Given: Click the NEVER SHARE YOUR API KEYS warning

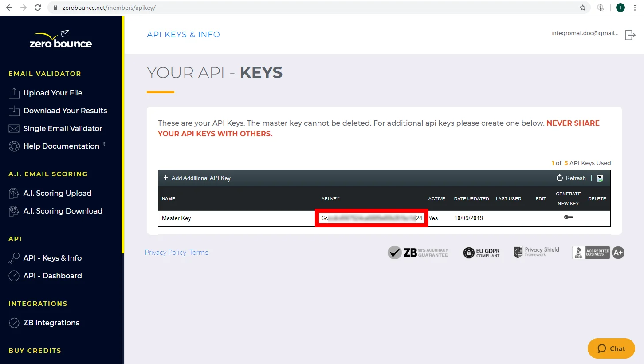Looking at the screenshot, I should pyautogui.click(x=379, y=128).
